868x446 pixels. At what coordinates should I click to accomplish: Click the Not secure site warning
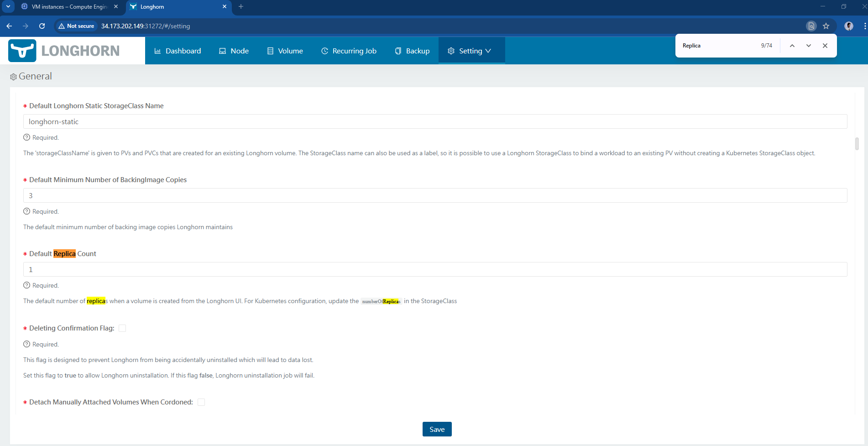pyautogui.click(x=76, y=26)
